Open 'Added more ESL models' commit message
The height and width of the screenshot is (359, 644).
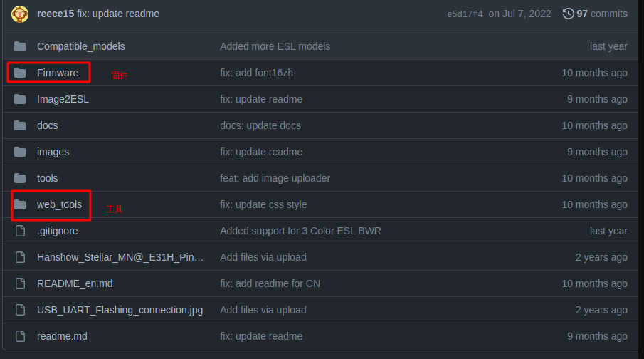coord(275,46)
